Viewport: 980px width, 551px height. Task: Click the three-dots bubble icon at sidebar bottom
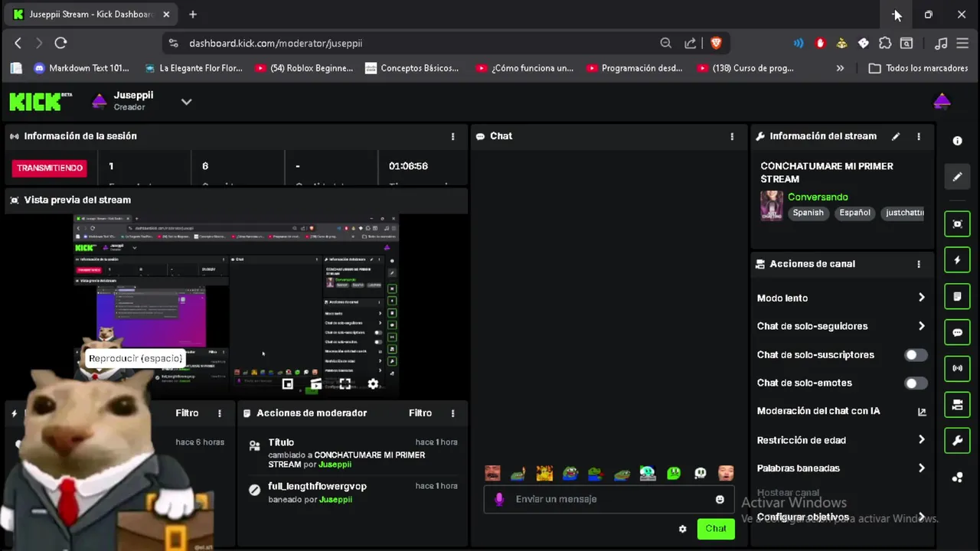[957, 478]
